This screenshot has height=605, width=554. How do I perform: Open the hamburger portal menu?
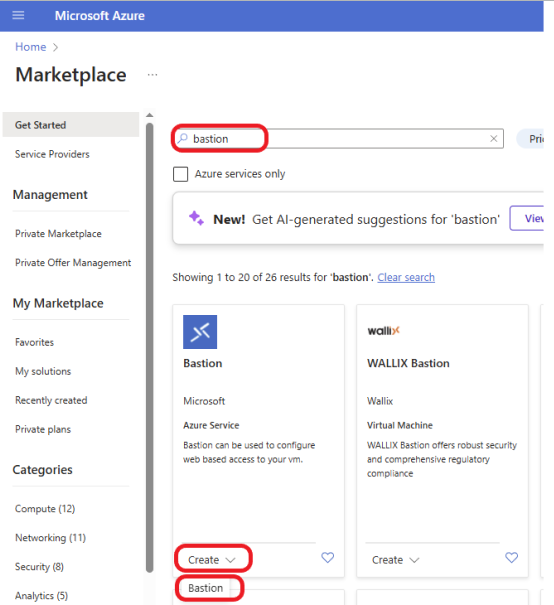click(x=18, y=15)
